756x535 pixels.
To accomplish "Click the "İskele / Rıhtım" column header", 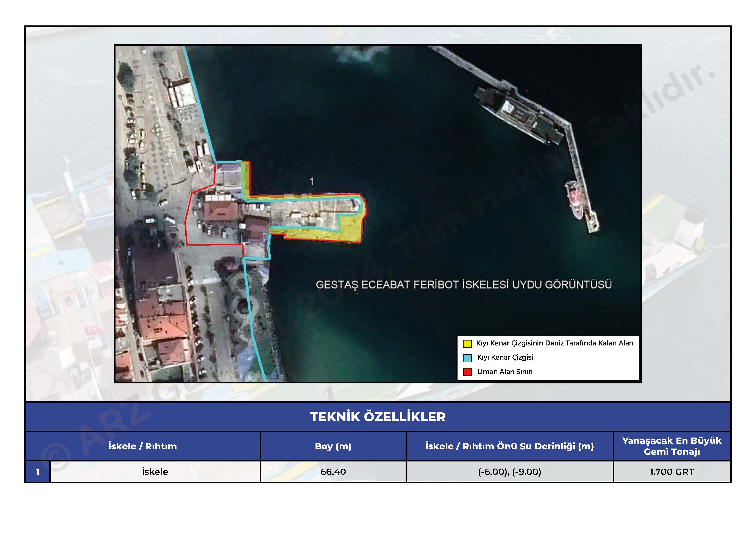I will [x=143, y=446].
